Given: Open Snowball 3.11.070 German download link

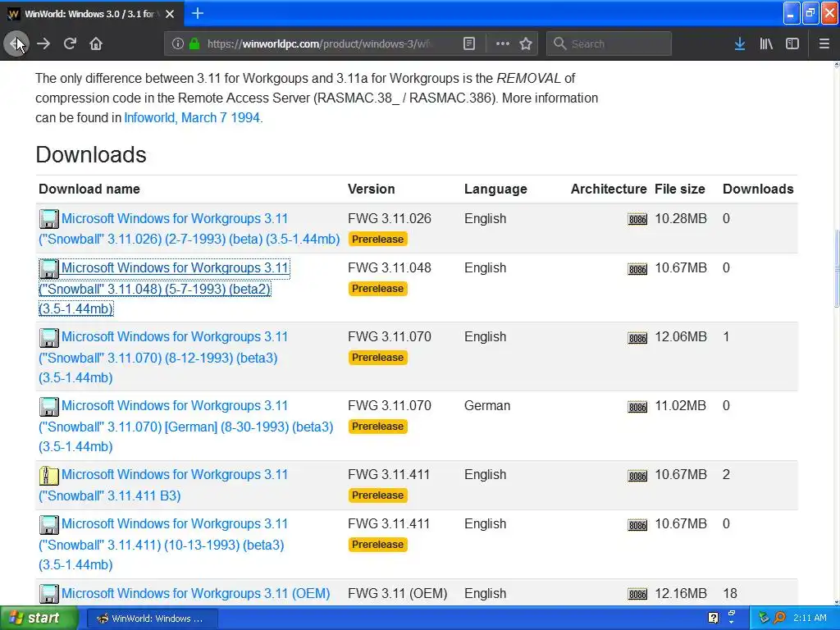Looking at the screenshot, I should coord(186,426).
